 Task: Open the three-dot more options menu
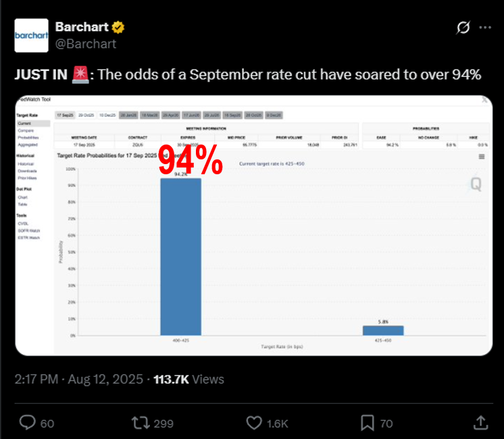click(x=485, y=28)
